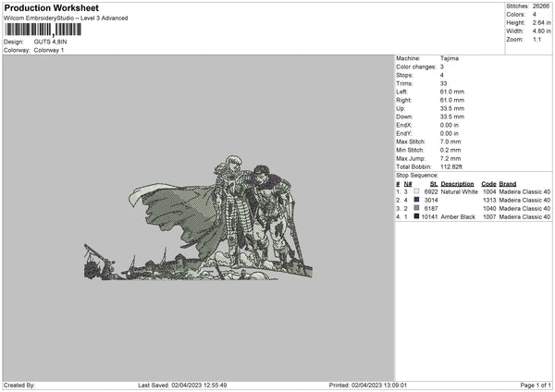
Task: Click the gray 1040 thread swatch
Action: point(416,208)
